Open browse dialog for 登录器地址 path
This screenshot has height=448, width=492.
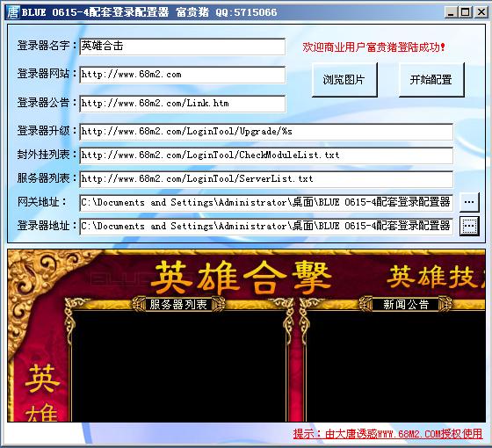pos(469,226)
